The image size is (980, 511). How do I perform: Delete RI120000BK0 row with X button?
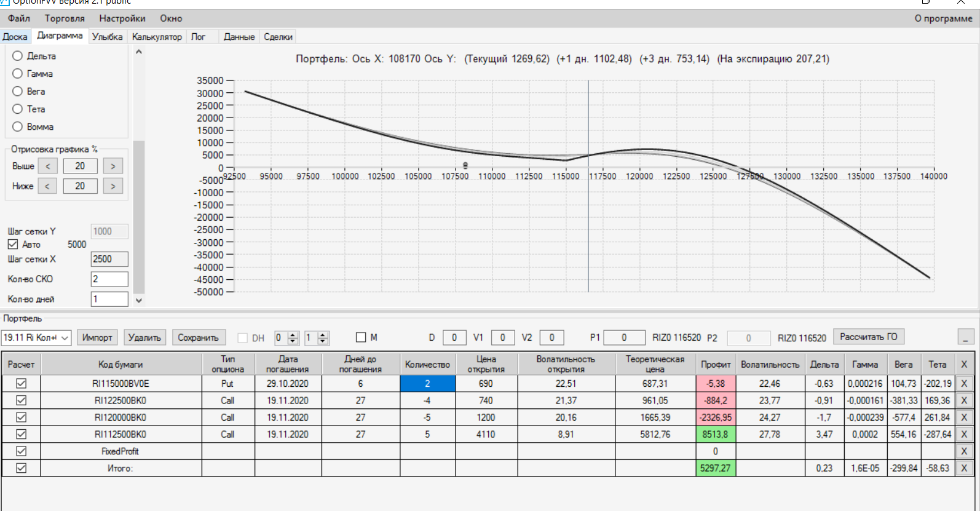[964, 418]
